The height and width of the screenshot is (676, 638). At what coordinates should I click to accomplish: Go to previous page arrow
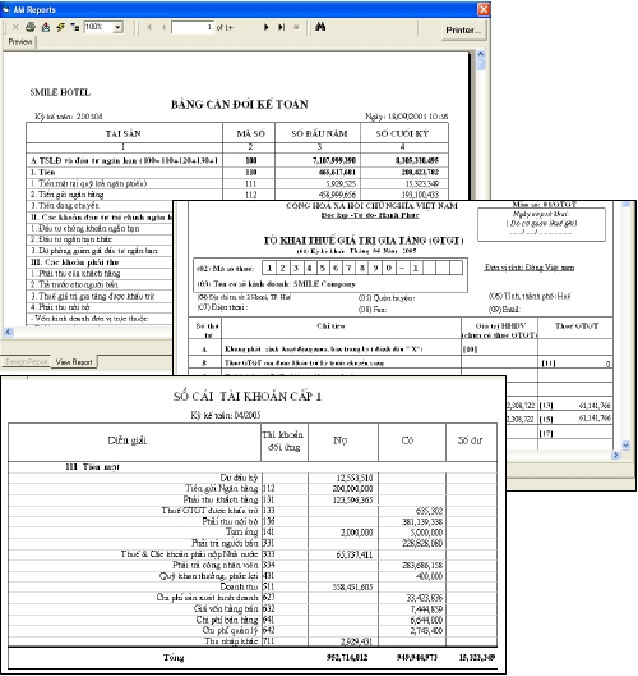tap(164, 27)
